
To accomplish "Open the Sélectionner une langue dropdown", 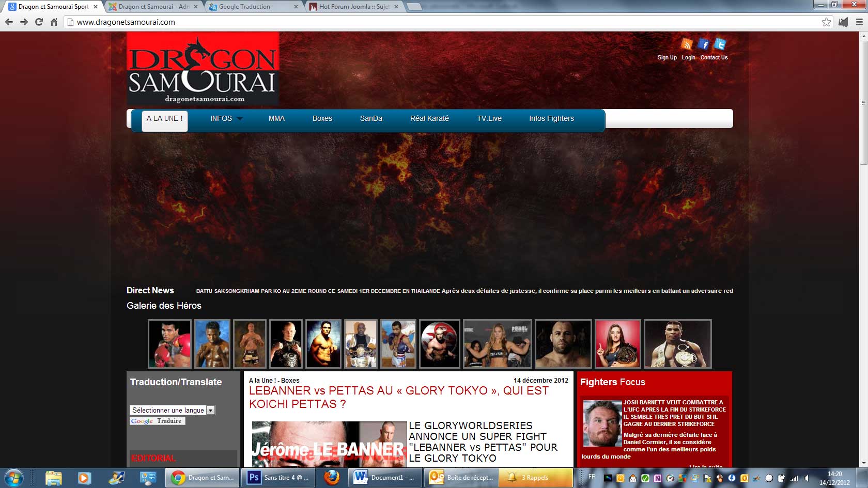I will pyautogui.click(x=172, y=410).
